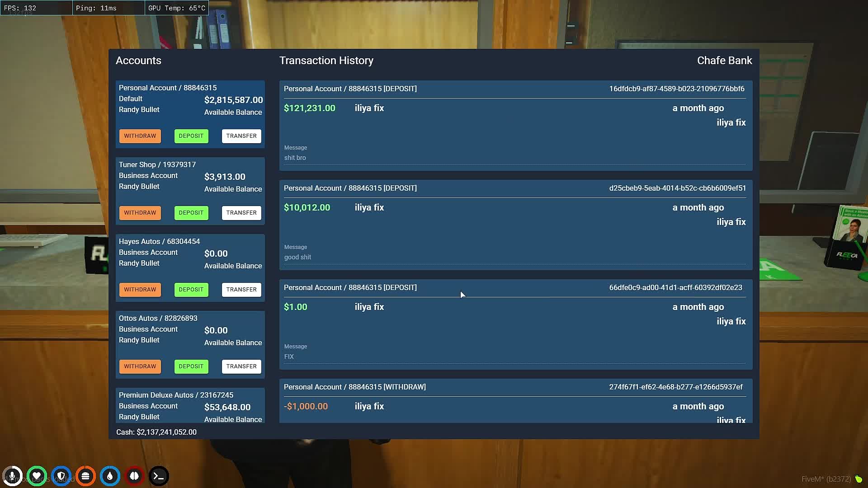This screenshot has width=868, height=488.
Task: Click the FiveM hand icon bottom right
Action: click(858, 479)
